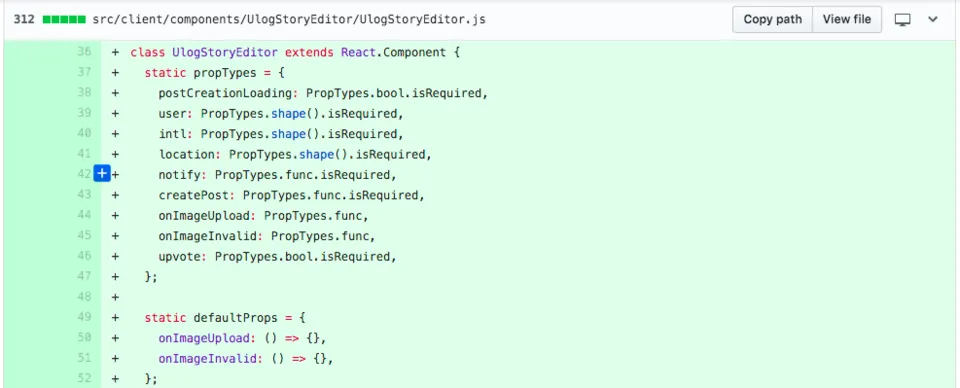The image size is (960, 388).
Task: Click the 'static propTypes = {' line
Action: (x=215, y=73)
